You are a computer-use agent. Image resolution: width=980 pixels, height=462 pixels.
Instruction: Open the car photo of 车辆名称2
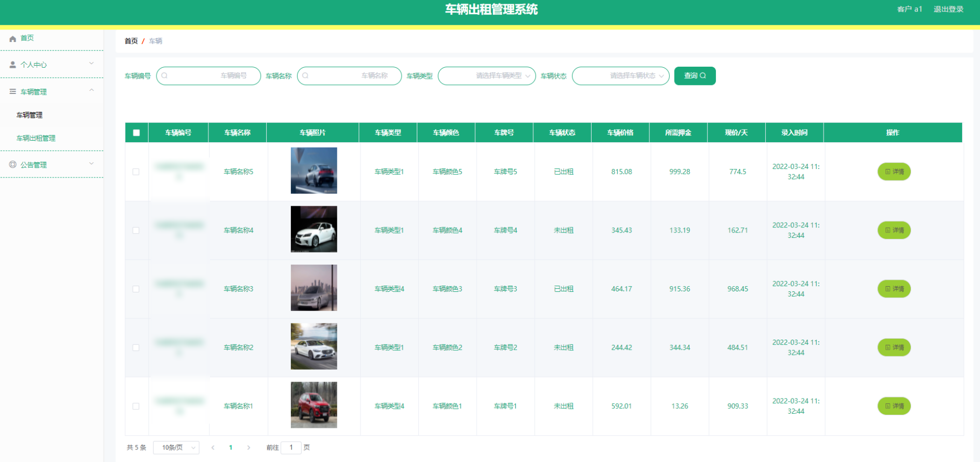point(314,346)
